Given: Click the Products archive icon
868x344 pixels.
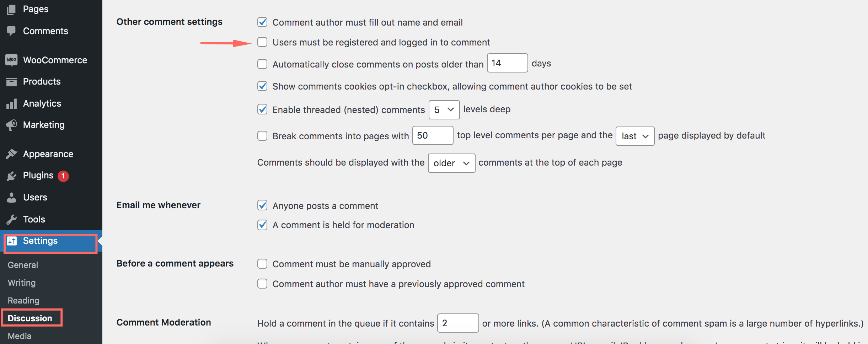Looking at the screenshot, I should [x=11, y=82].
